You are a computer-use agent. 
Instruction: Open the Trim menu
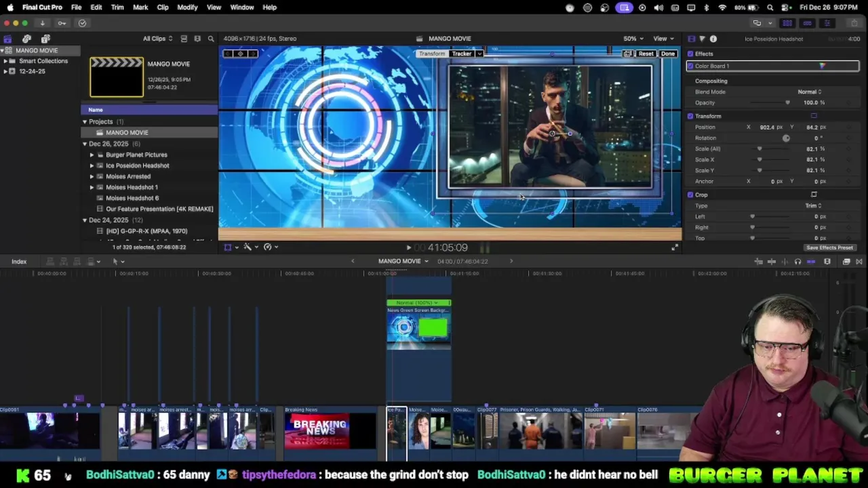(117, 7)
